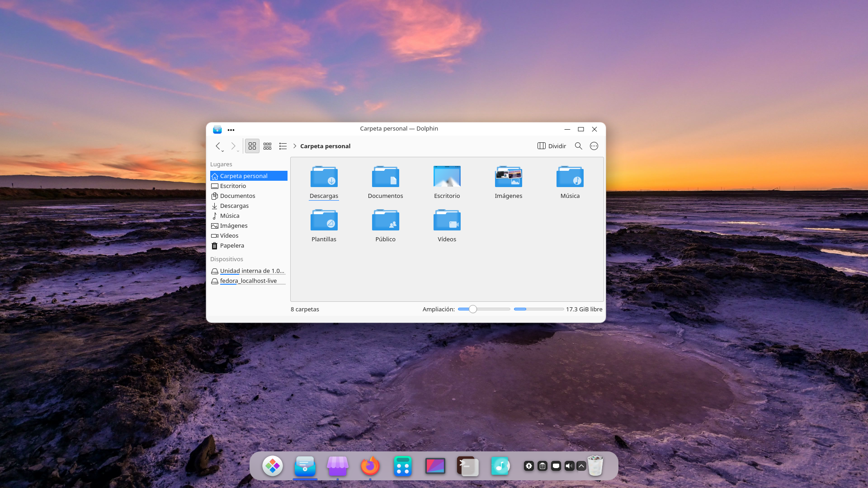Select the Escritorio folder icon
The width and height of the screenshot is (868, 488).
447,177
